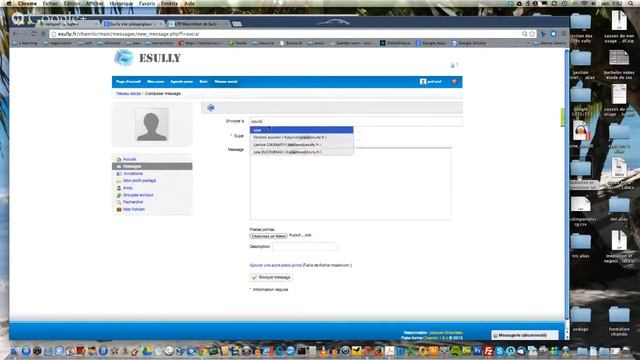Open Dreamweaver Dw icon in Dock

(466, 351)
